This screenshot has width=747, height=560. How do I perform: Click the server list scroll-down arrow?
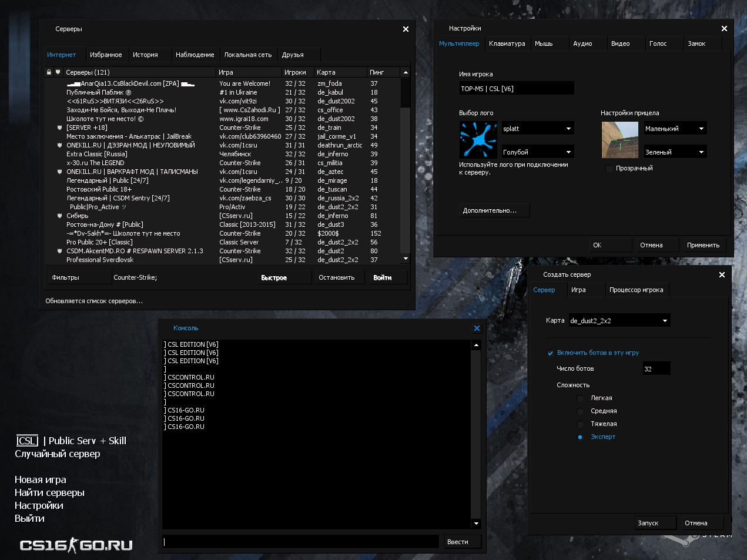(x=406, y=259)
